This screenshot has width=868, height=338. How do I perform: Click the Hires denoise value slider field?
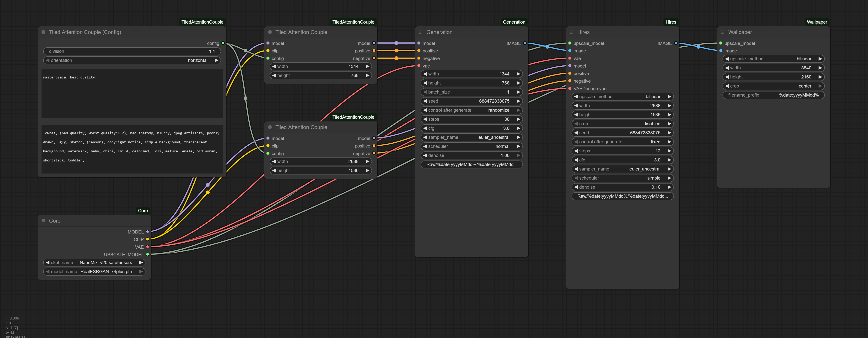point(622,187)
